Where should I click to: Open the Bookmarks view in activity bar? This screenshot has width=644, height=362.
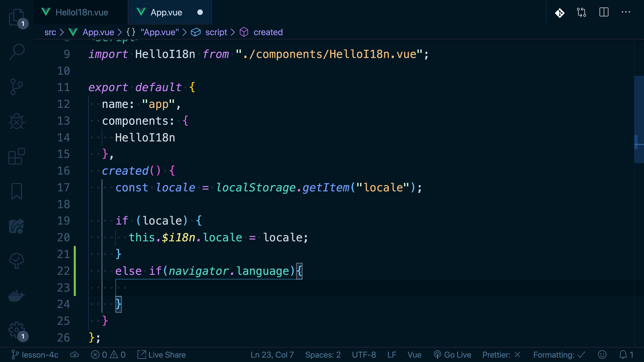point(17,191)
